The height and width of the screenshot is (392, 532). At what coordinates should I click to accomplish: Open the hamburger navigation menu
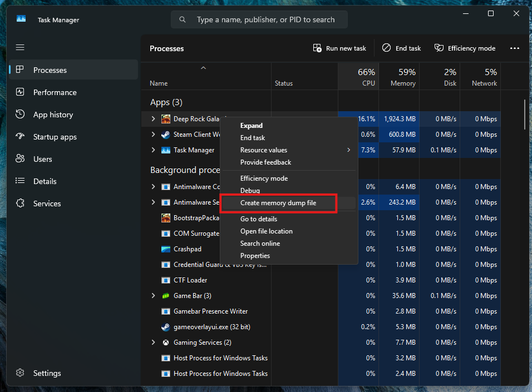pyautogui.click(x=20, y=47)
